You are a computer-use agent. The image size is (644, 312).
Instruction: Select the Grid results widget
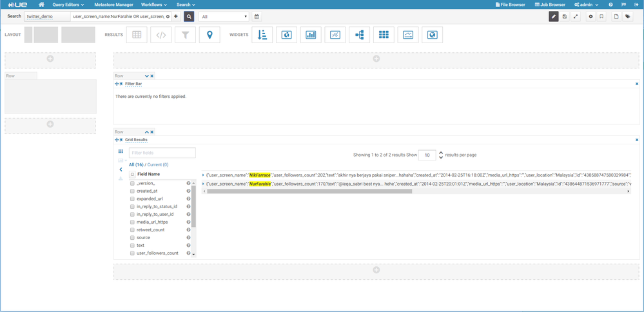pos(137,35)
